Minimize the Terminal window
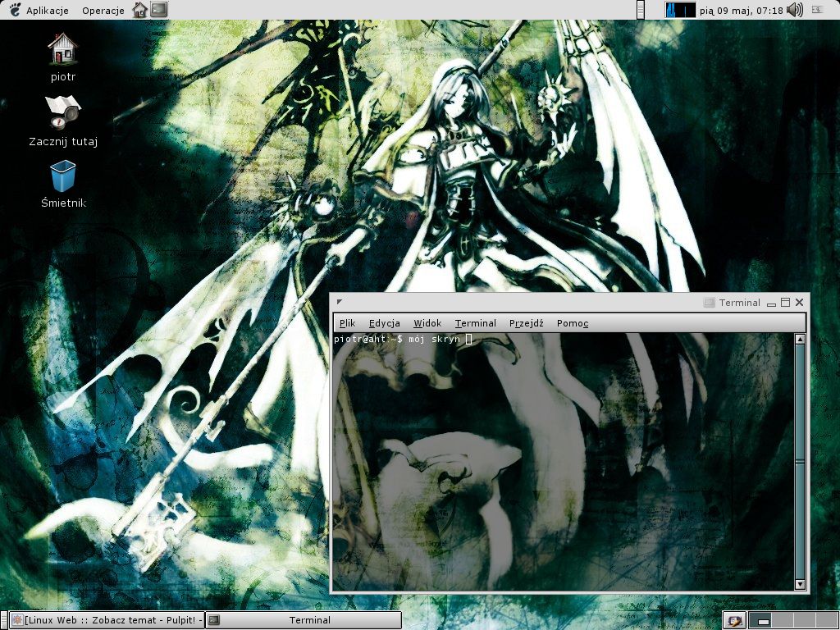Image resolution: width=840 pixels, height=630 pixels. coord(771,304)
